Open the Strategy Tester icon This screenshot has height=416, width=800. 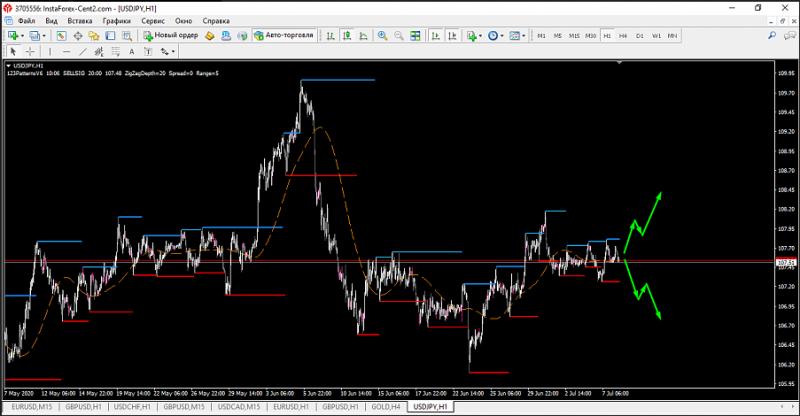pyautogui.click(x=127, y=36)
